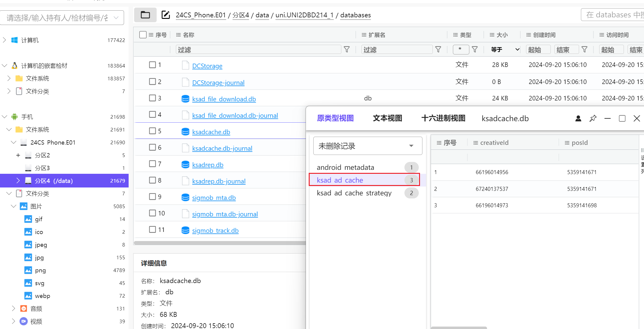This screenshot has height=329, width=644.
Task: Expand the 计算机 tree node
Action: pos(4,40)
